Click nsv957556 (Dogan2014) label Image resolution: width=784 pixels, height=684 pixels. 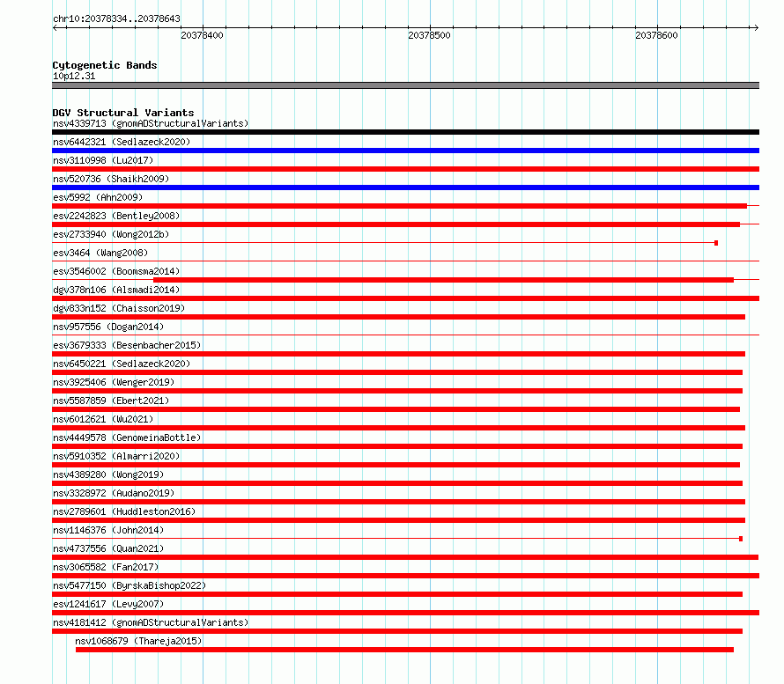click(108, 327)
